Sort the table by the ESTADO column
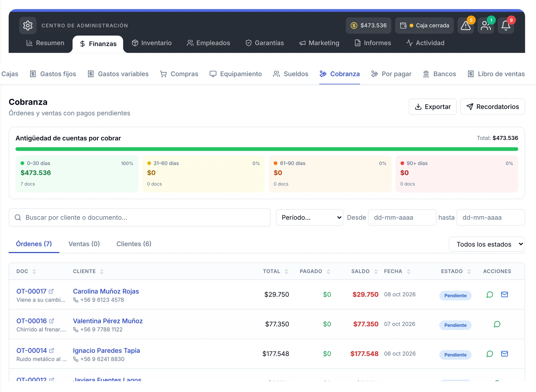 point(456,271)
